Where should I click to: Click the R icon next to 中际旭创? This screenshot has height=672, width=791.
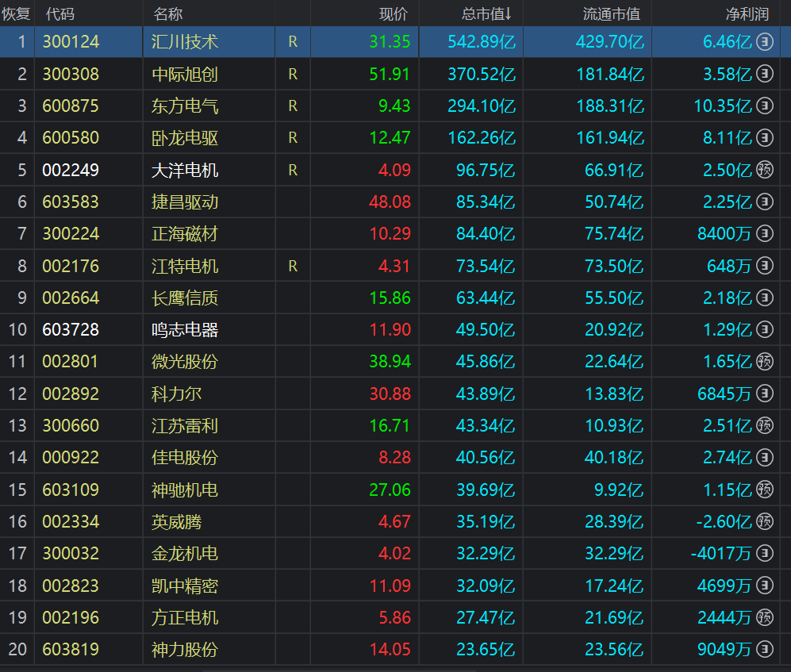(x=292, y=74)
